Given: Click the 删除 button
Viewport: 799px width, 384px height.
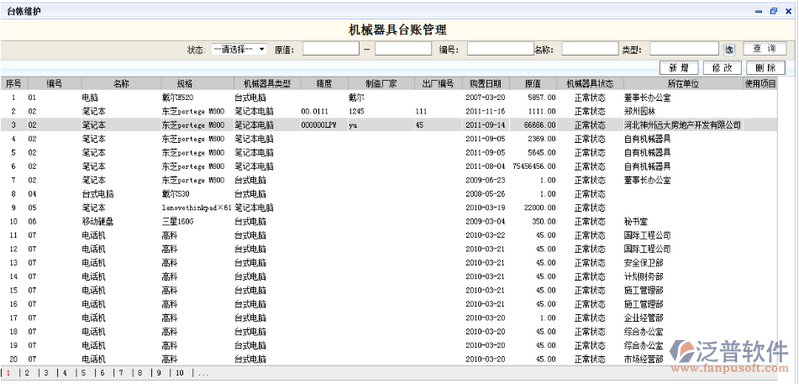Looking at the screenshot, I should 765,68.
